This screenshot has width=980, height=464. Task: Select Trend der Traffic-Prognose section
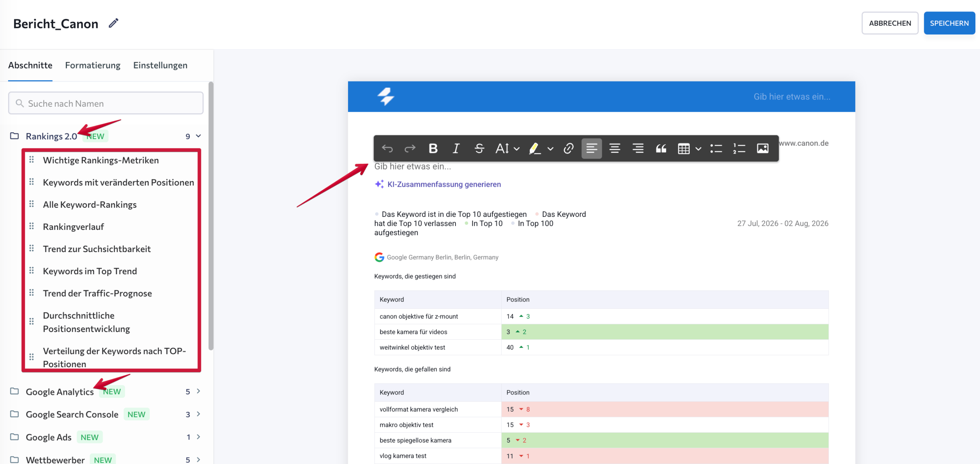(97, 293)
